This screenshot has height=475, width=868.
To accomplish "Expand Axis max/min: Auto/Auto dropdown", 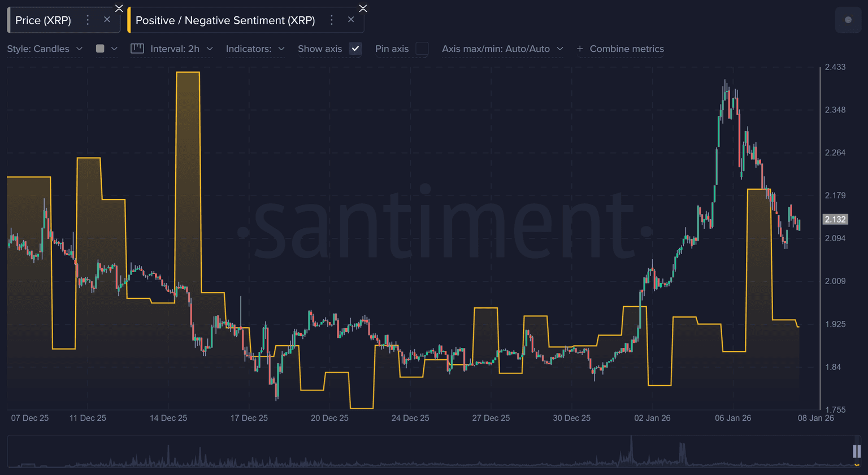I will tap(502, 49).
